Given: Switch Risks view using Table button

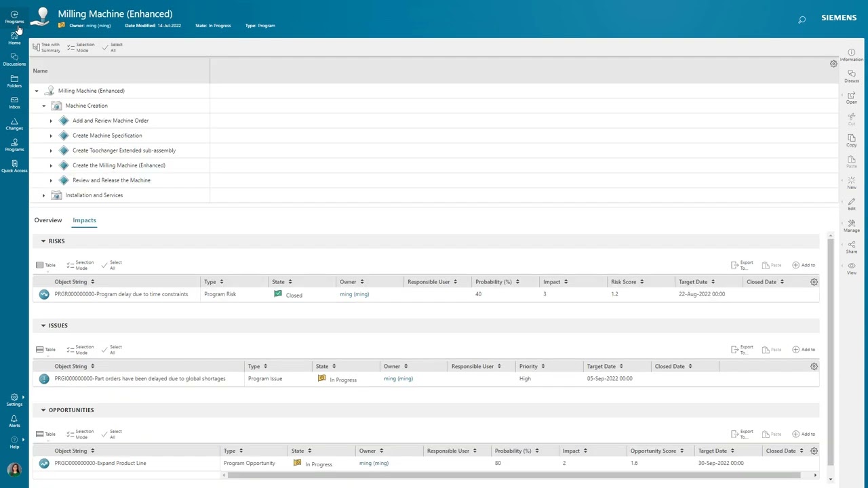Looking at the screenshot, I should (45, 265).
